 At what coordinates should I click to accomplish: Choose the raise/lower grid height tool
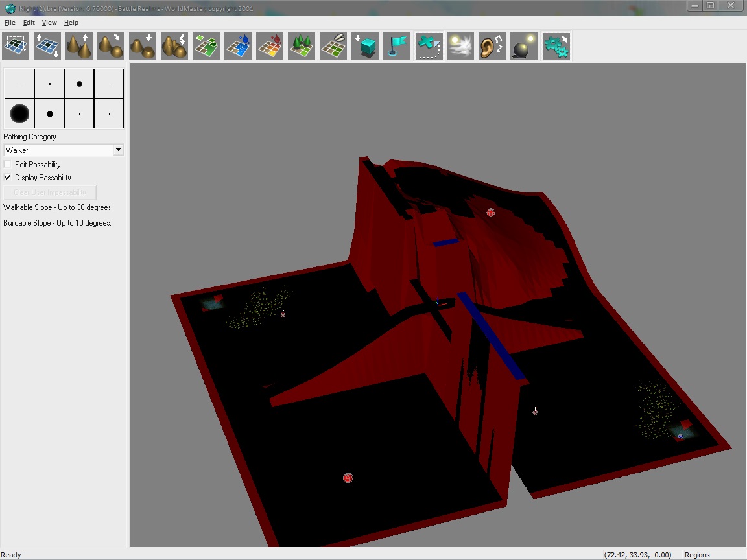coord(47,46)
